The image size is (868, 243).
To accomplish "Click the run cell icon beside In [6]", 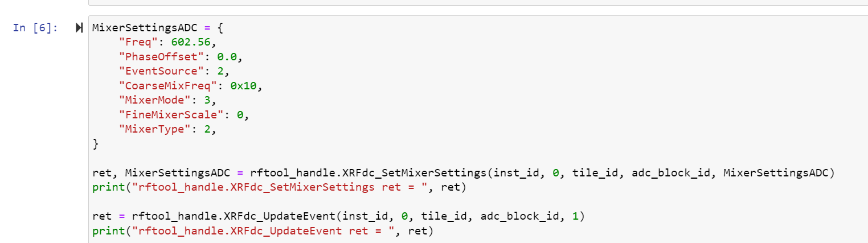I will pos(79,28).
